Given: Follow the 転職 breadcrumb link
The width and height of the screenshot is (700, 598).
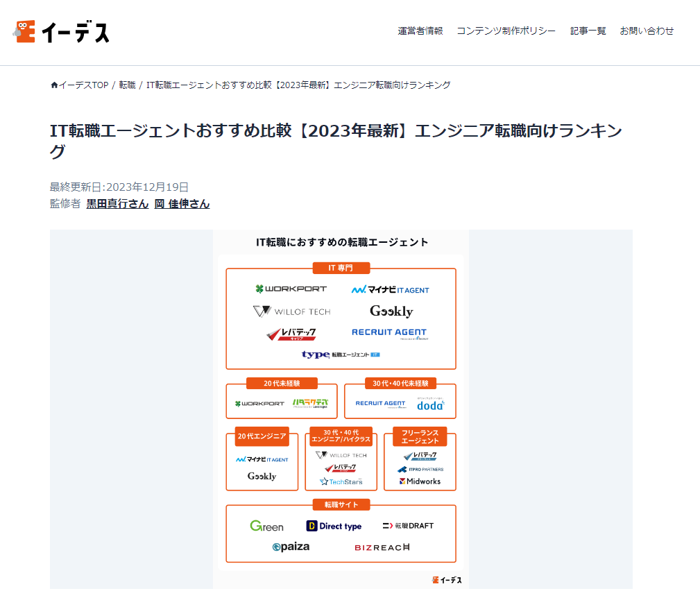Looking at the screenshot, I should (127, 85).
